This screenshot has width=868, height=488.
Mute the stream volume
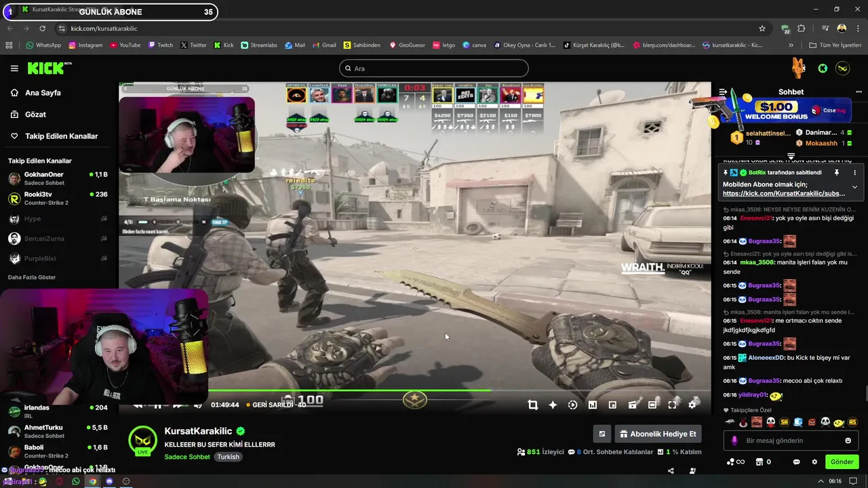click(197, 405)
